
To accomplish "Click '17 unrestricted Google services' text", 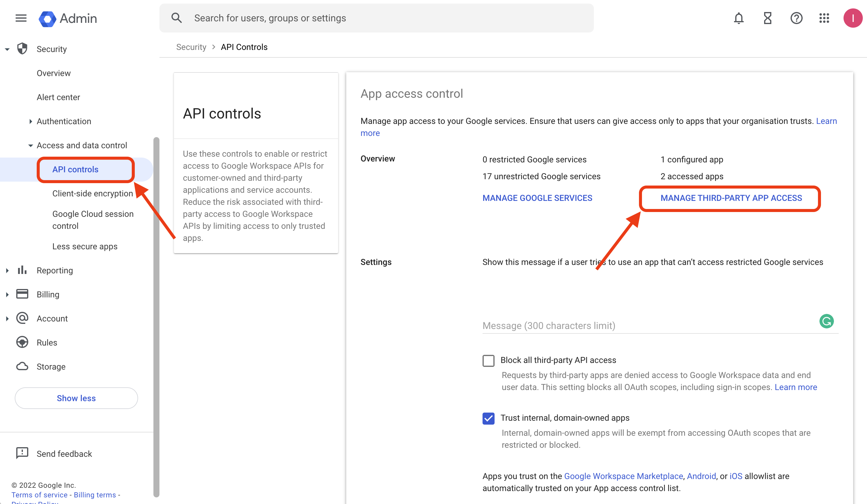I will point(541,176).
